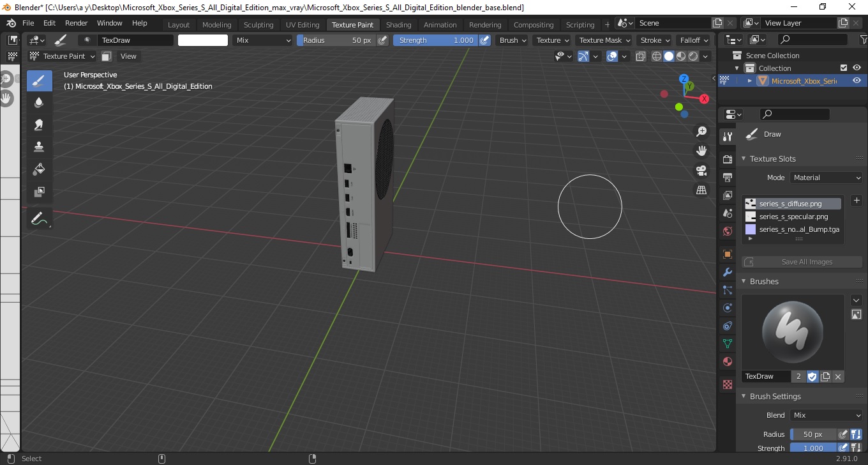Click the hand pan view icon
This screenshot has width=868, height=465.
(x=701, y=151)
